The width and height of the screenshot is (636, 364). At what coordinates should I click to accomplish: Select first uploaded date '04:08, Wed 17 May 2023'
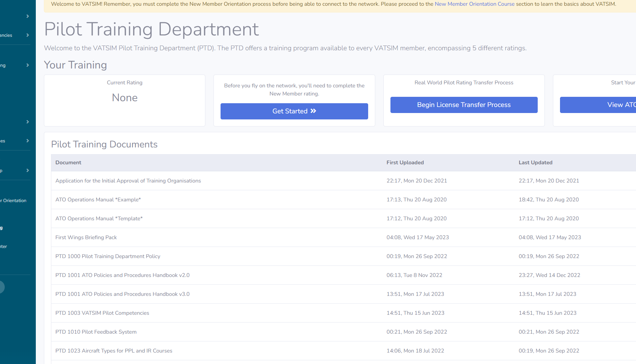click(417, 237)
